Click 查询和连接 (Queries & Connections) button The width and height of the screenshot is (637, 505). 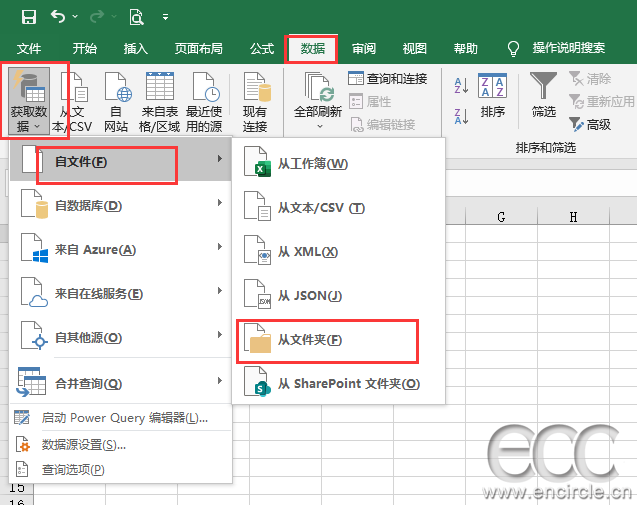387,78
